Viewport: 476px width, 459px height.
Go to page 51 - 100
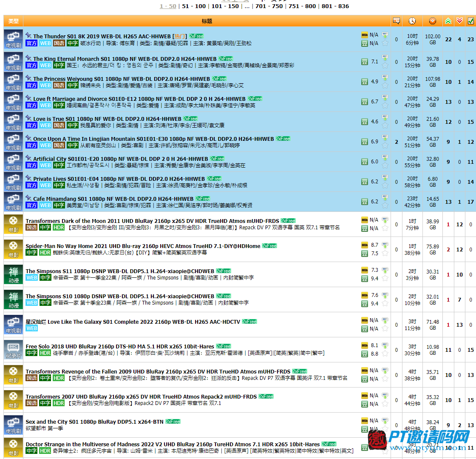(194, 6)
